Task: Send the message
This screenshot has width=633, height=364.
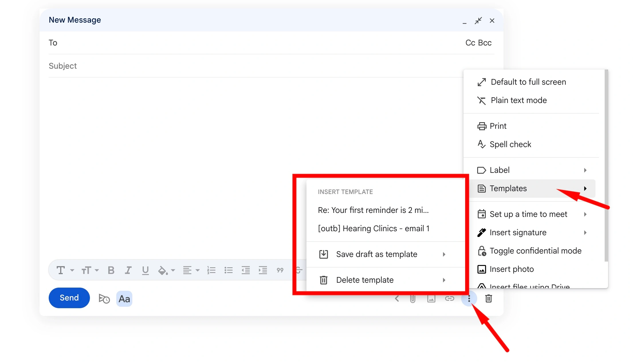Action: pos(69,298)
